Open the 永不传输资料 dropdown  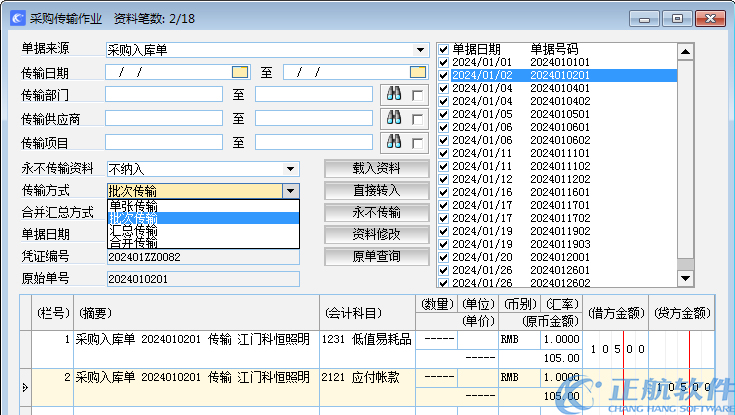290,169
